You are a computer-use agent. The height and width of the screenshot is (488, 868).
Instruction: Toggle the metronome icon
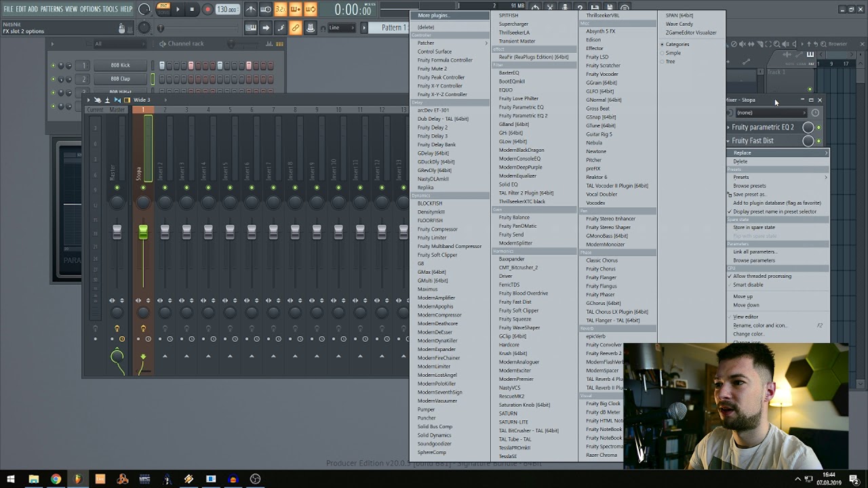[x=250, y=9]
